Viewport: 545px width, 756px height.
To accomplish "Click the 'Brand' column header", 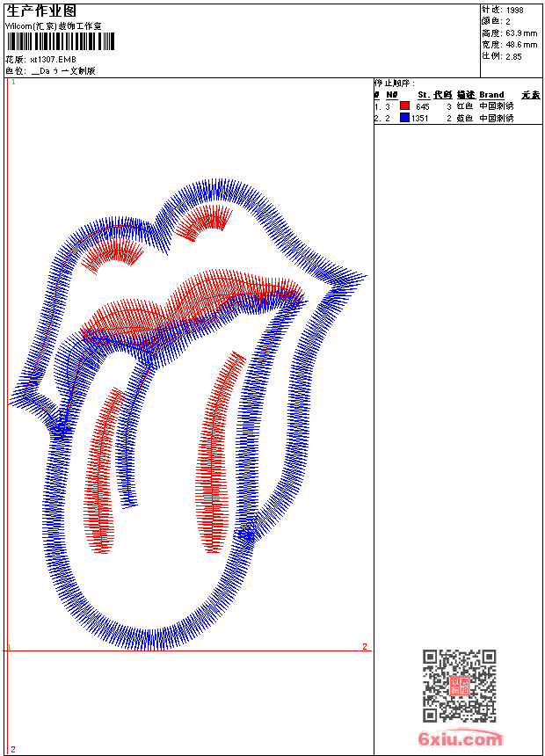I will click(491, 95).
